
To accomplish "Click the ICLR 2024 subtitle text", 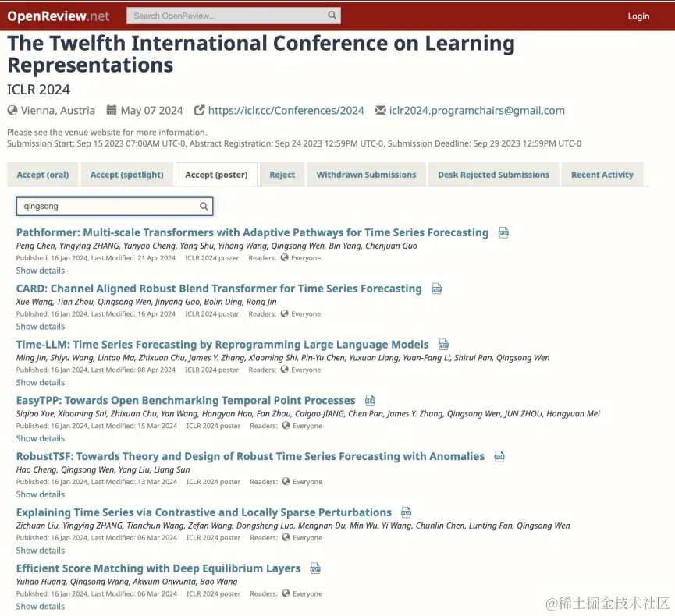I will (38, 90).
